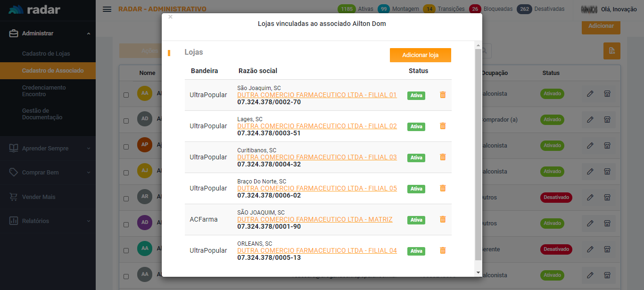Click the edit pencil in first row
The image size is (644, 290).
[590, 94]
